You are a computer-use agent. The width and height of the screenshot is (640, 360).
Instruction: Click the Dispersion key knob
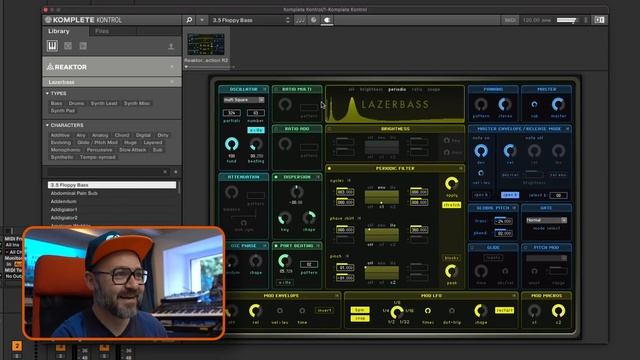click(x=284, y=218)
